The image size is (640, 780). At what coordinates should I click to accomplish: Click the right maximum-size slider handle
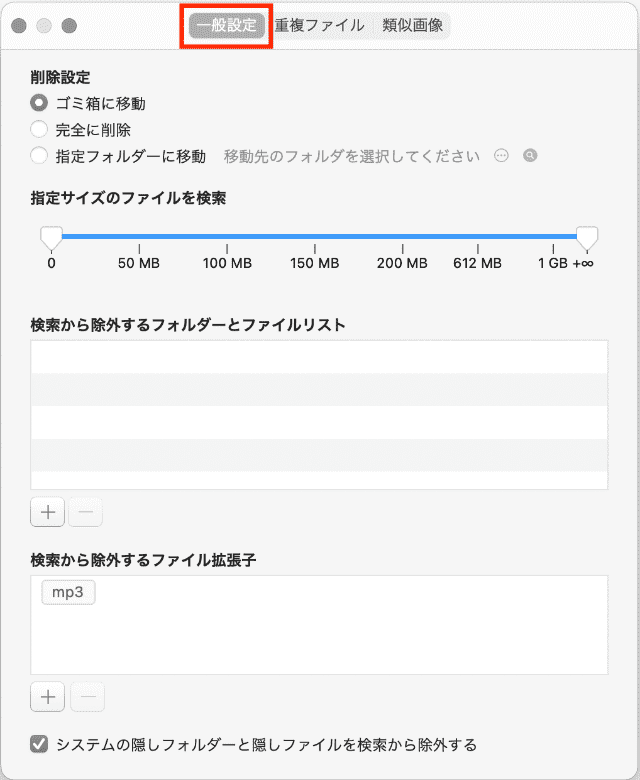[588, 238]
